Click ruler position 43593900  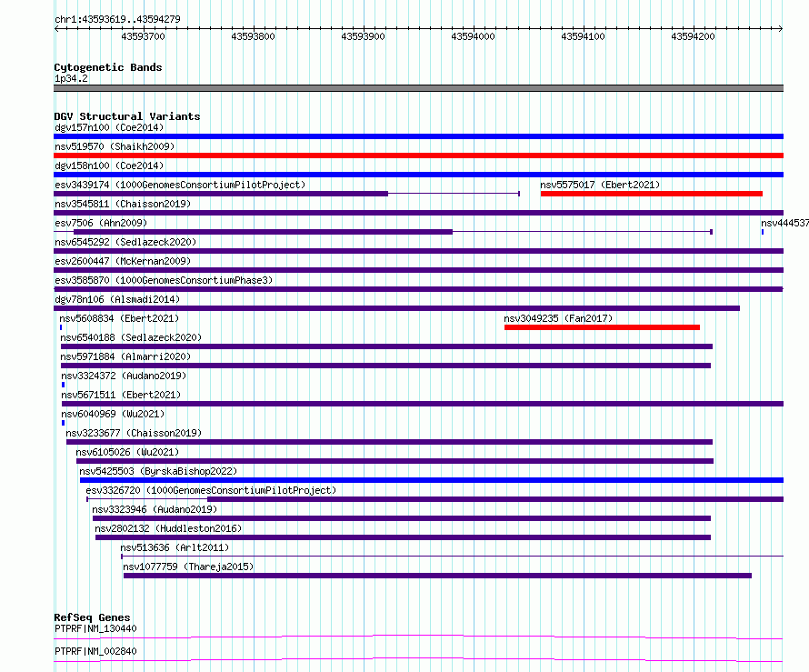(364, 36)
